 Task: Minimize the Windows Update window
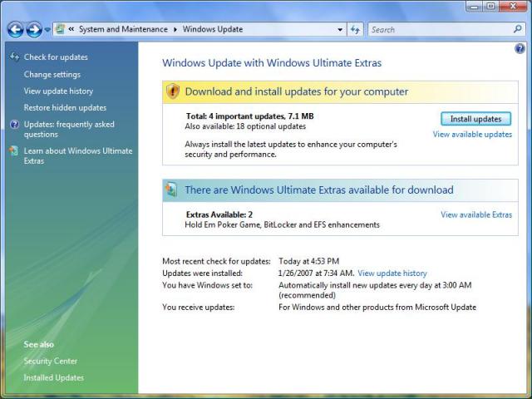[x=475, y=6]
